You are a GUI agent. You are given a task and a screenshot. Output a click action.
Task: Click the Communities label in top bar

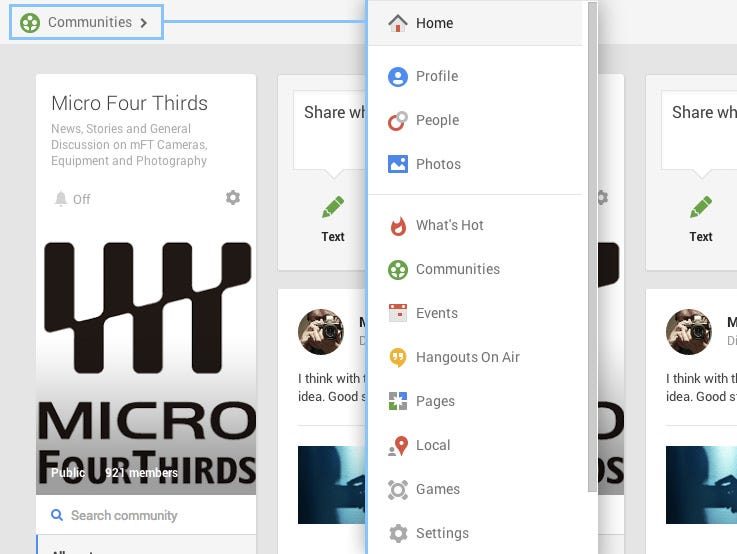tap(90, 22)
